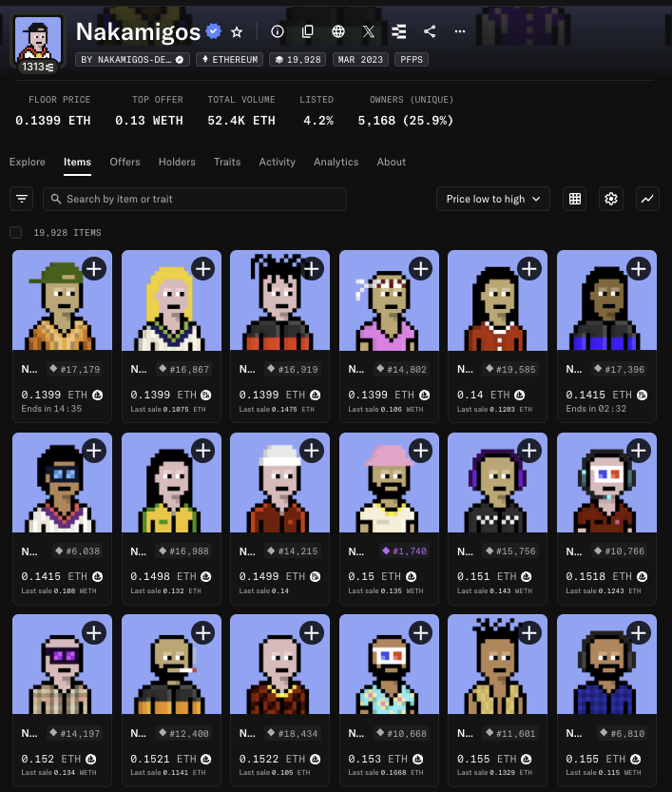Add item #16,919 to cart
Viewport: 672px width, 792px height.
coord(312,269)
